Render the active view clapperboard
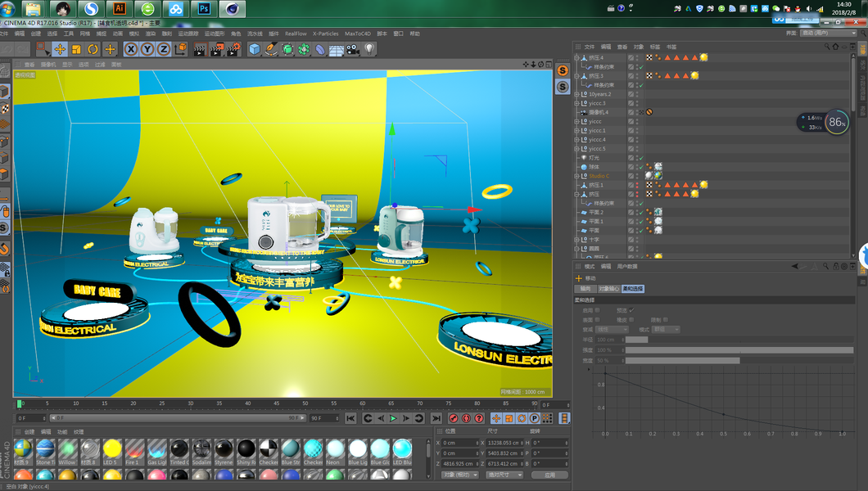This screenshot has width=868, height=491. pos(199,49)
